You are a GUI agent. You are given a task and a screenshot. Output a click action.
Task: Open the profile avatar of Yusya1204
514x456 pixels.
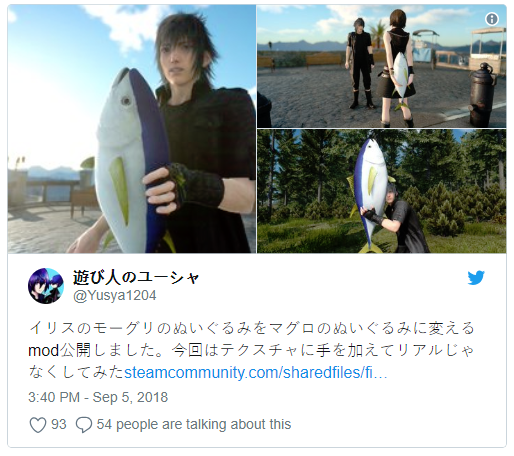46,286
